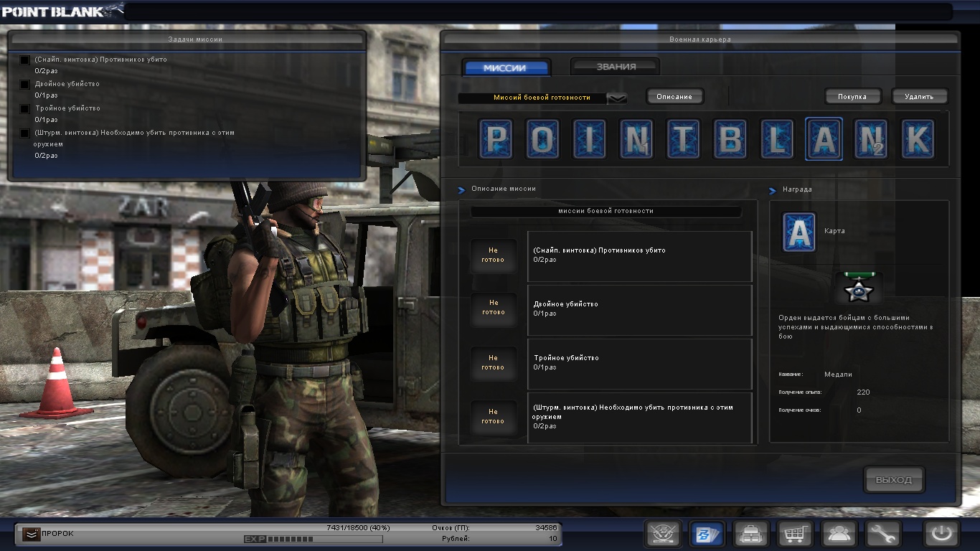Select the letter L mission card
The width and height of the screenshot is (980, 551).
coord(777,139)
